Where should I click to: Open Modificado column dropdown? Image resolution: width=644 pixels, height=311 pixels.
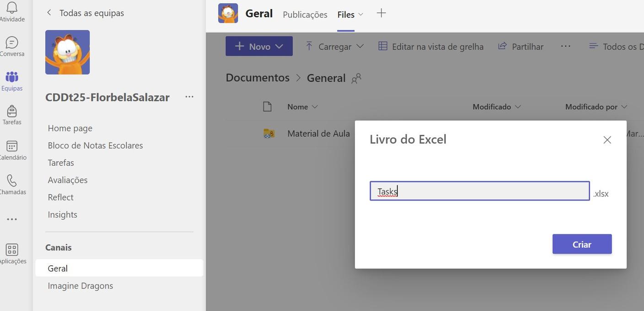(497, 107)
